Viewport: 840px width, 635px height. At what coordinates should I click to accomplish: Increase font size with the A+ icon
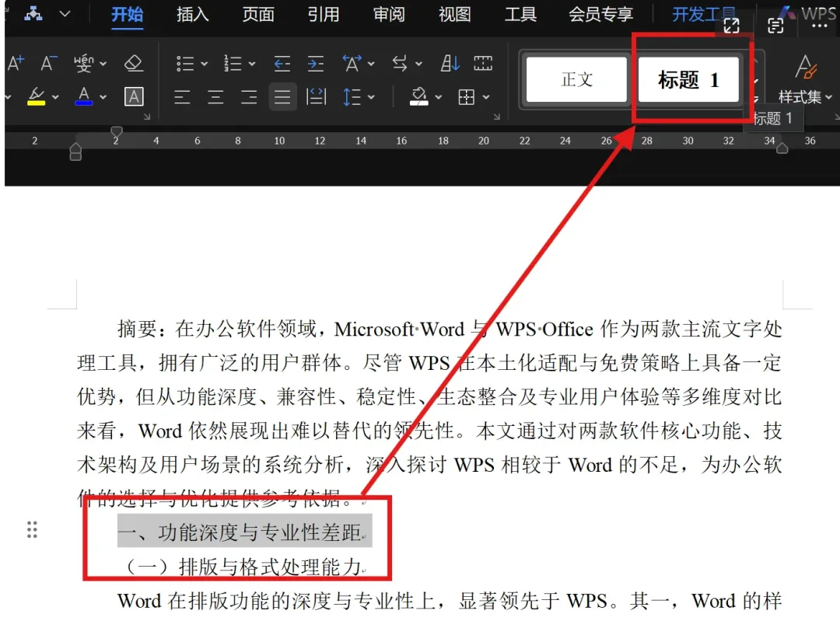(16, 63)
